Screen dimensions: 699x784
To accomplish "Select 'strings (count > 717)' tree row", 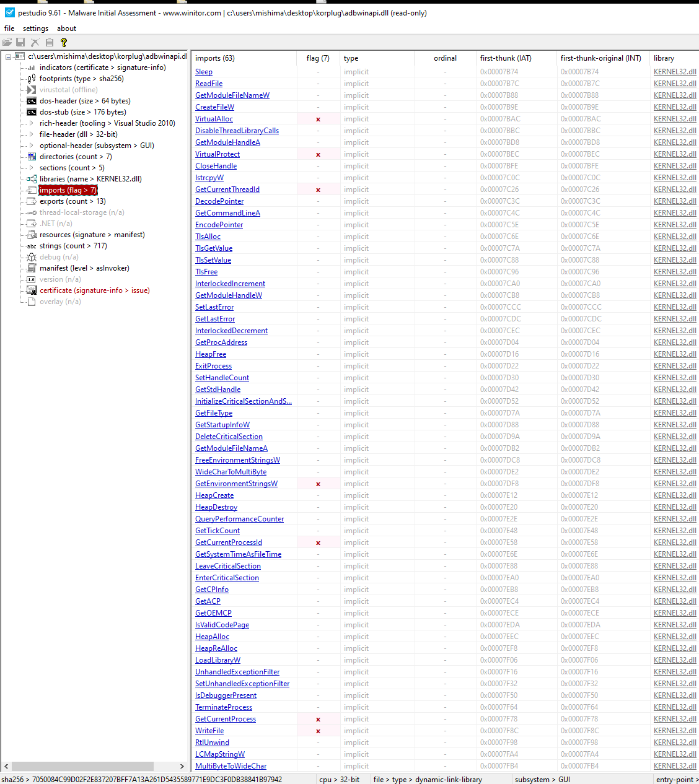I will point(73,246).
